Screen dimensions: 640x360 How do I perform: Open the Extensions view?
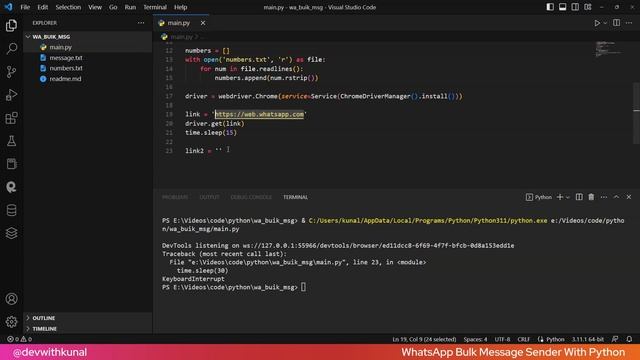point(11,118)
